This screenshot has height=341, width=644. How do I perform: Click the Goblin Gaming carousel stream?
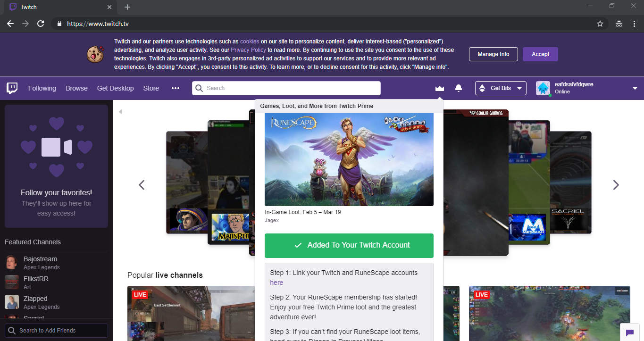tap(476, 183)
